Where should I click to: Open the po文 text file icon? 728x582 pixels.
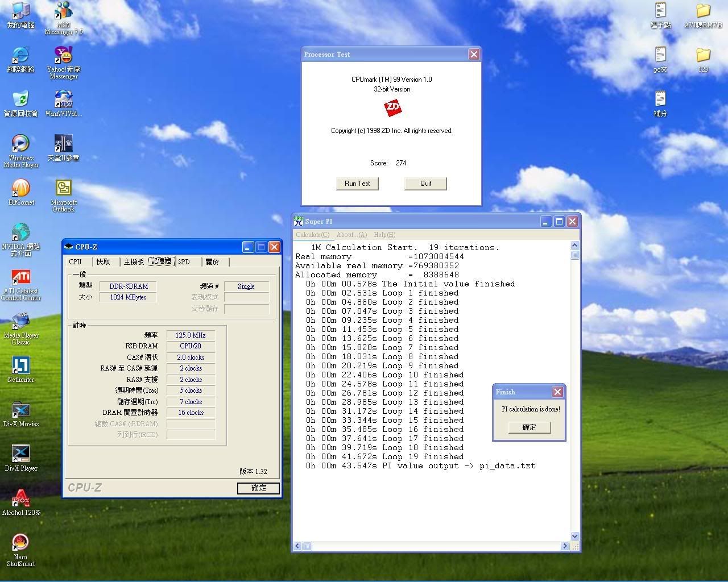coord(660,60)
